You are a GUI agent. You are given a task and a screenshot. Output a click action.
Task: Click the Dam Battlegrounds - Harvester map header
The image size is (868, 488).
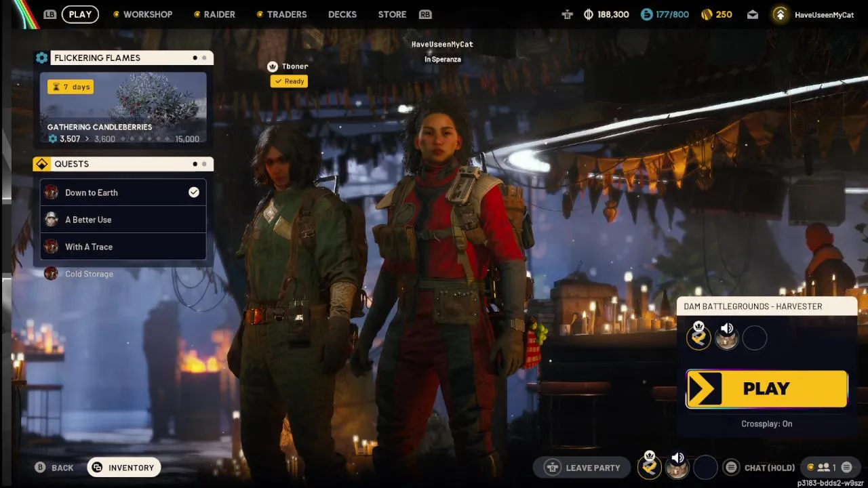(x=767, y=306)
